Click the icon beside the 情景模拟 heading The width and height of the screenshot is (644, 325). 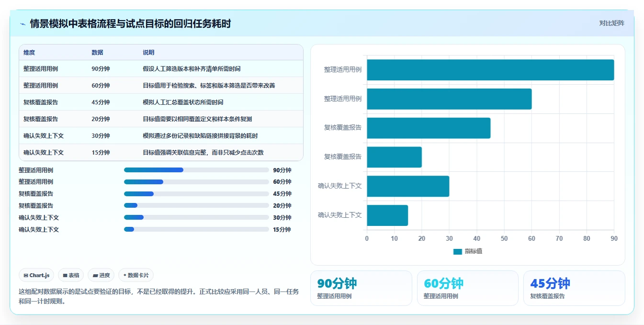tap(23, 24)
